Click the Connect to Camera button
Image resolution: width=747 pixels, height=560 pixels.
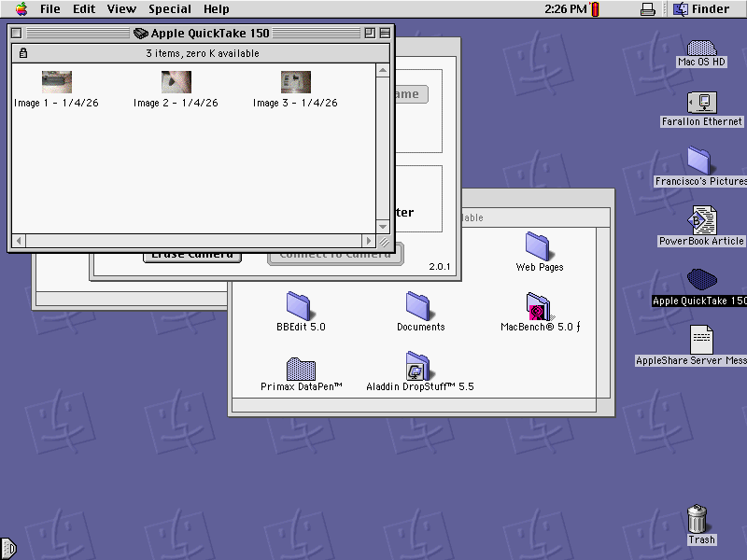(x=335, y=253)
